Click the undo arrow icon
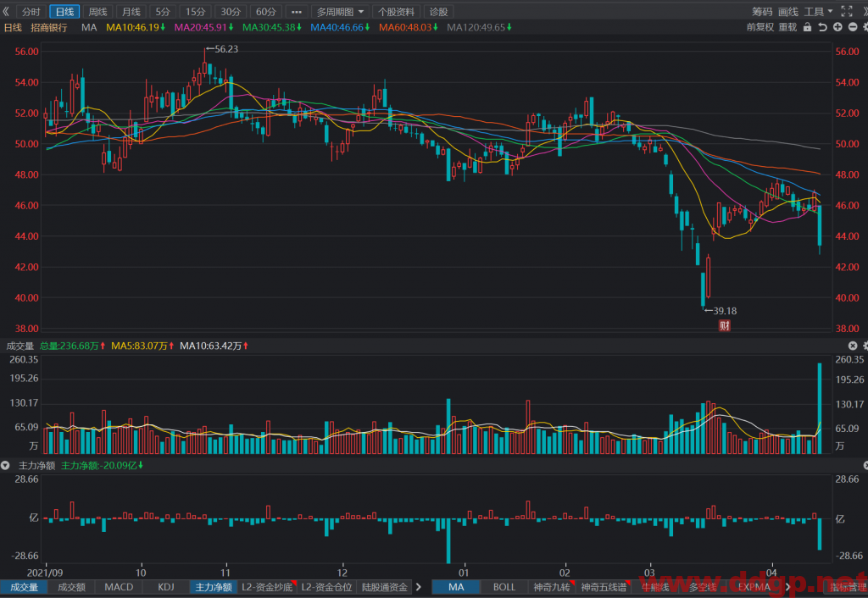Screen dimensions: 868x598 tap(822, 27)
